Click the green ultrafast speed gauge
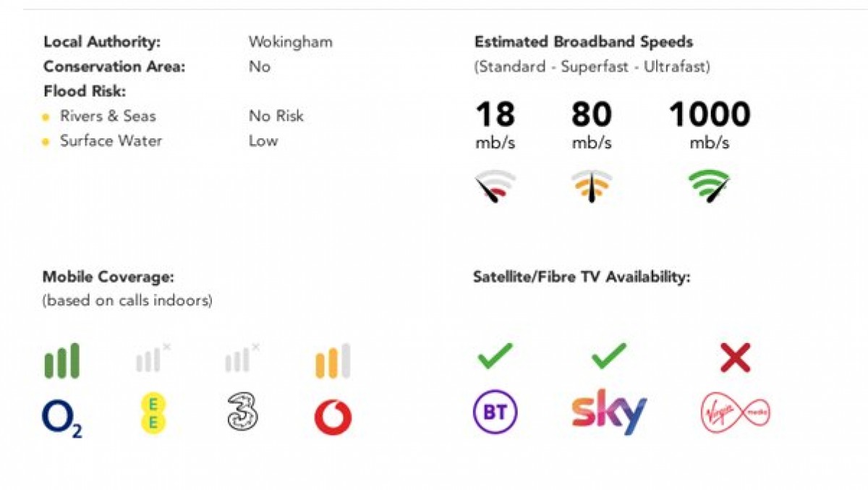The height and width of the screenshot is (490, 868). pos(709,186)
